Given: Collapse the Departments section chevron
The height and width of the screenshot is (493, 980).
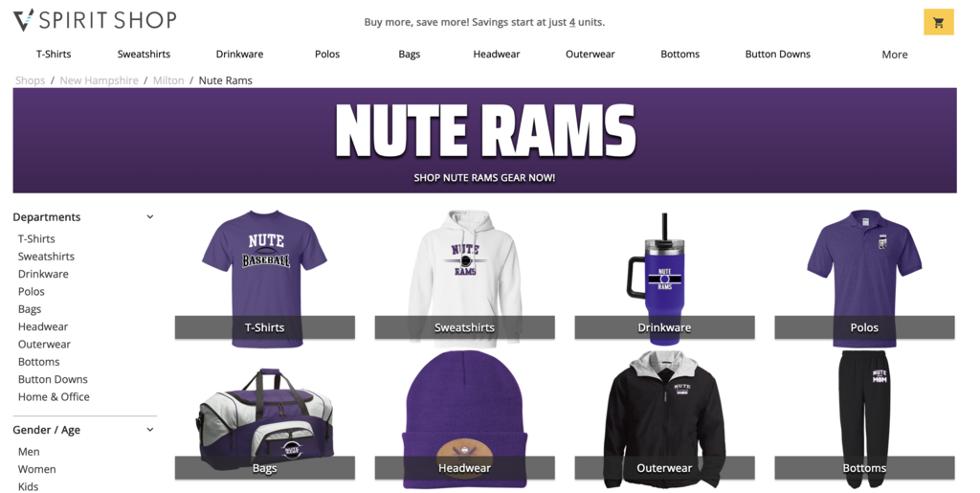Looking at the screenshot, I should [150, 216].
